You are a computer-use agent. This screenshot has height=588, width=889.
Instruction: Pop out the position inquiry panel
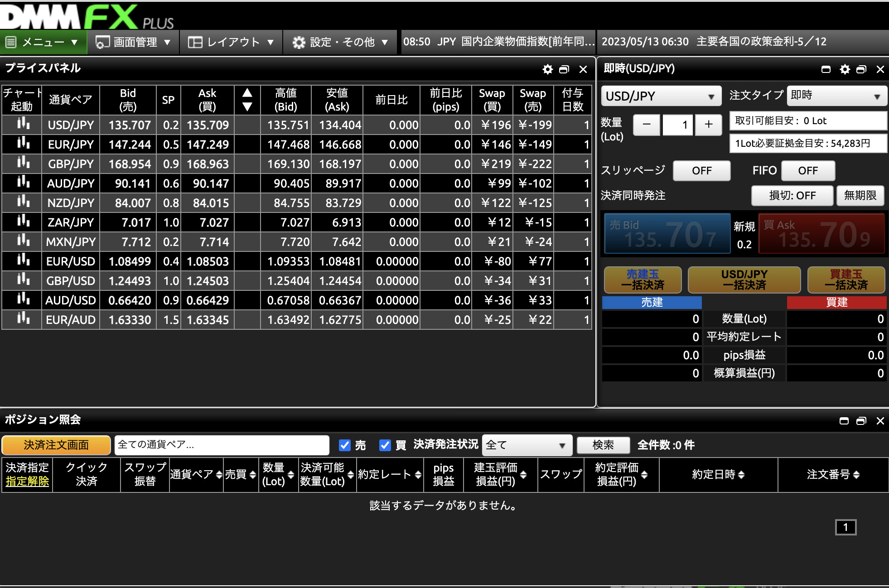(861, 421)
